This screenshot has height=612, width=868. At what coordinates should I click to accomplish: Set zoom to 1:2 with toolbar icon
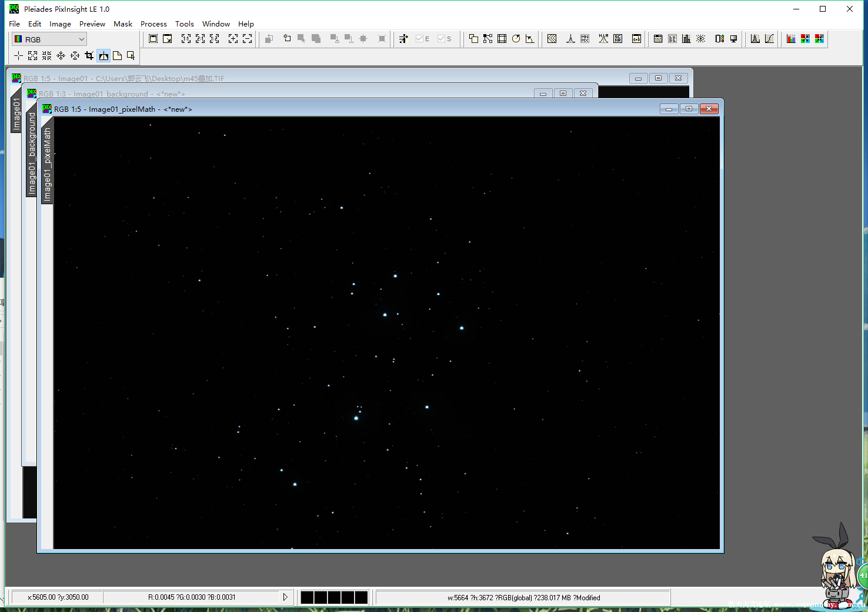tap(215, 39)
